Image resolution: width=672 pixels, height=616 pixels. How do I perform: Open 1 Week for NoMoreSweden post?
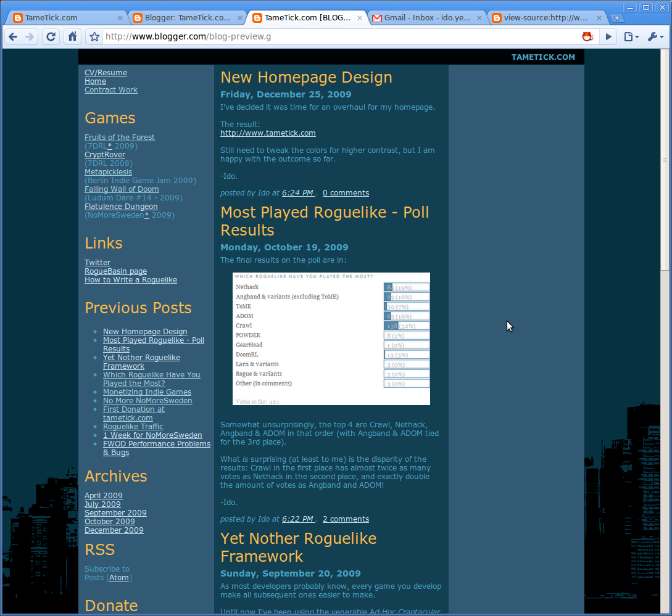[152, 435]
